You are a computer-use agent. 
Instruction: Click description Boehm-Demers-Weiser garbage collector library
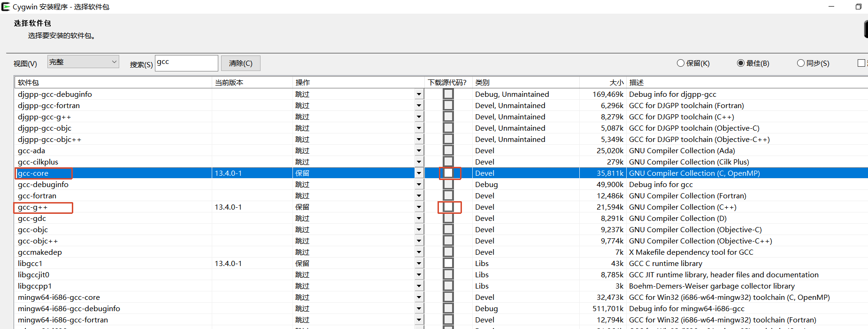(712, 286)
